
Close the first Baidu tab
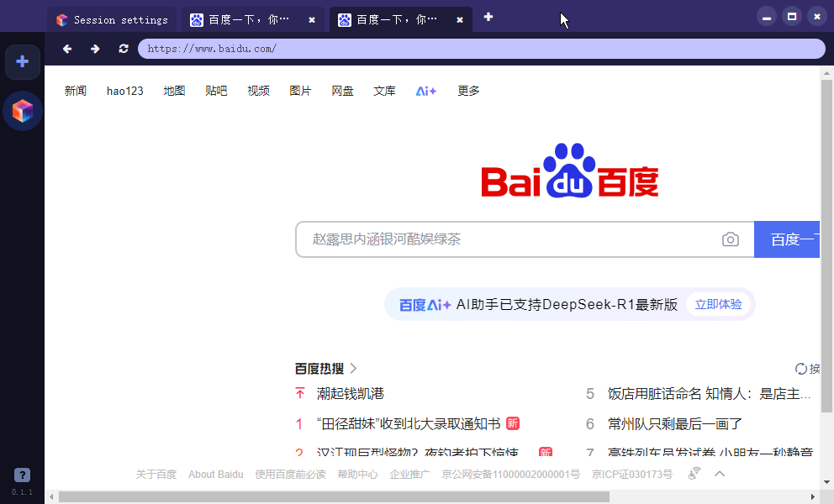(x=312, y=20)
